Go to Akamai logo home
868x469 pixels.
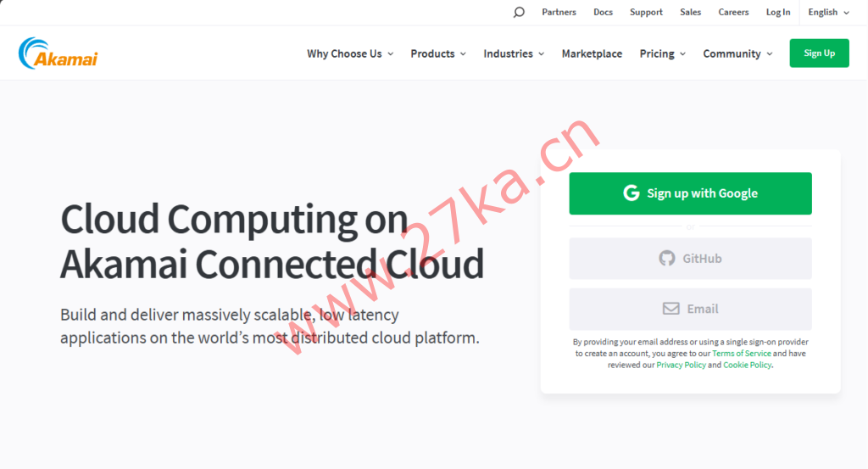[x=58, y=53]
